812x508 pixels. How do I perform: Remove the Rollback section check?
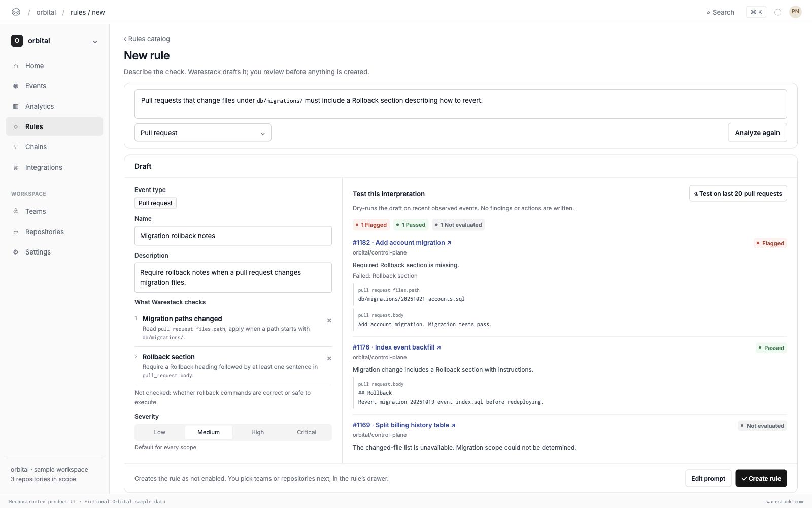(x=329, y=358)
